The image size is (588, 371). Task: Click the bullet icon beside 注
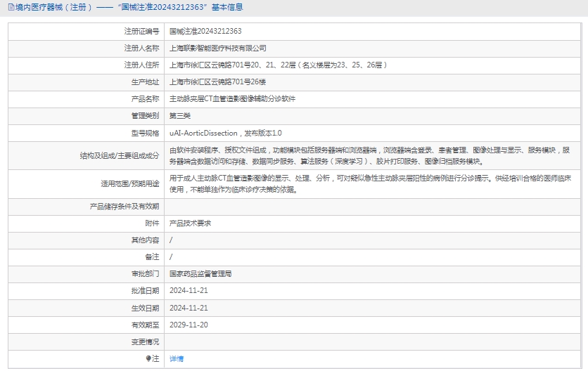148,358
